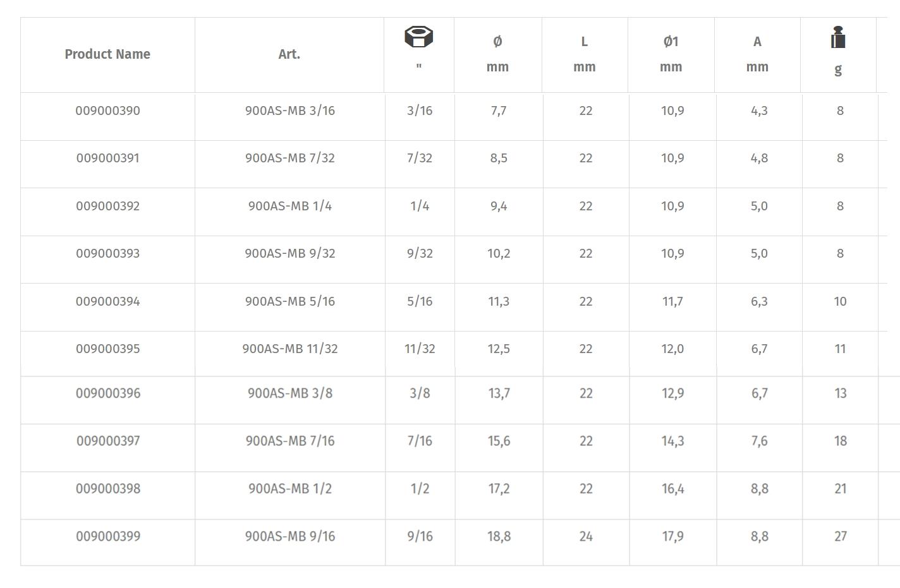Click the Product Name column header
The width and height of the screenshot is (900, 588).
pyautogui.click(x=107, y=54)
